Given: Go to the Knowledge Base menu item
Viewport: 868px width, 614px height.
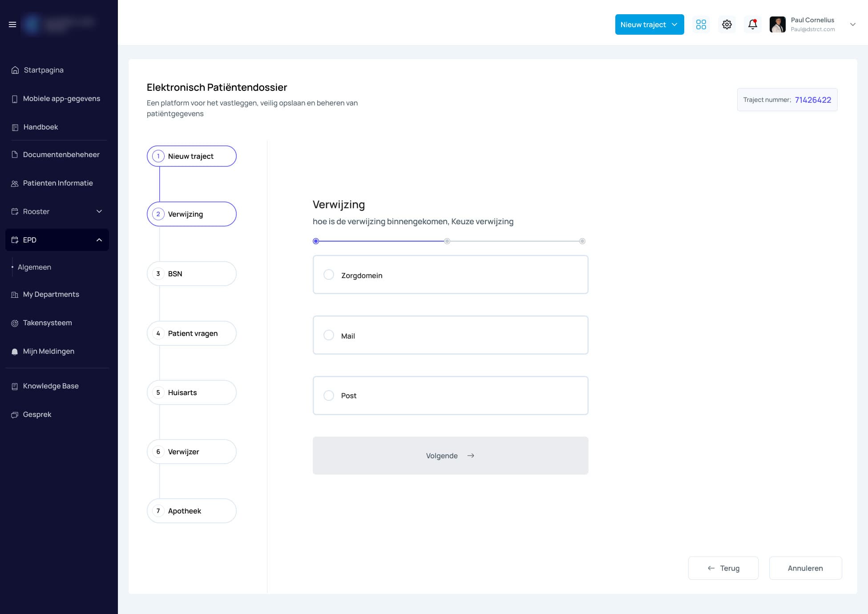Looking at the screenshot, I should (51, 386).
